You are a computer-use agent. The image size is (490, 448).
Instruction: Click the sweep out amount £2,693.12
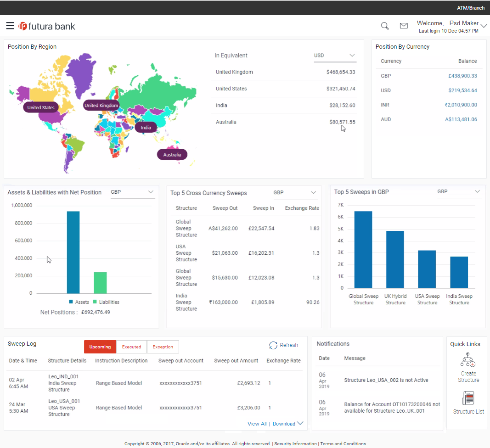248,383
